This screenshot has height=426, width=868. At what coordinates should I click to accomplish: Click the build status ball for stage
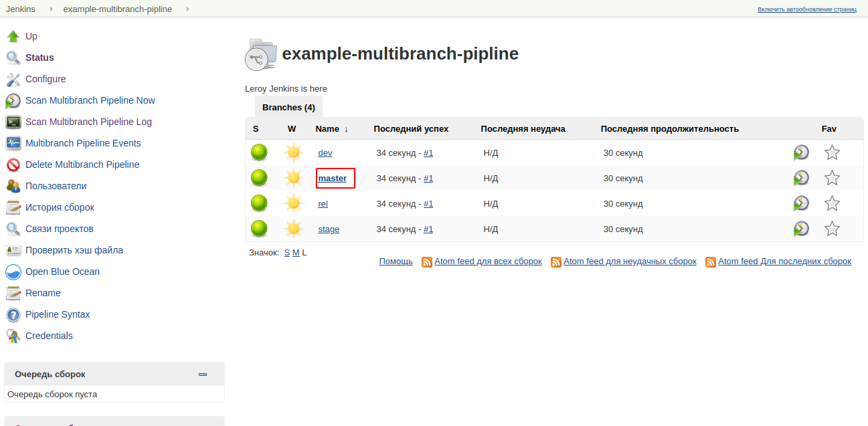pyautogui.click(x=259, y=229)
